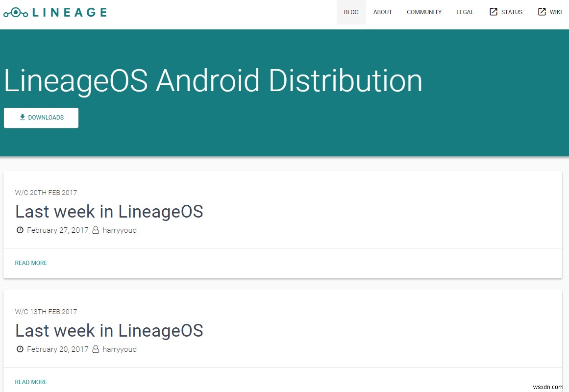Open the ABOUT navigation item
569x392 pixels.
[x=382, y=12]
